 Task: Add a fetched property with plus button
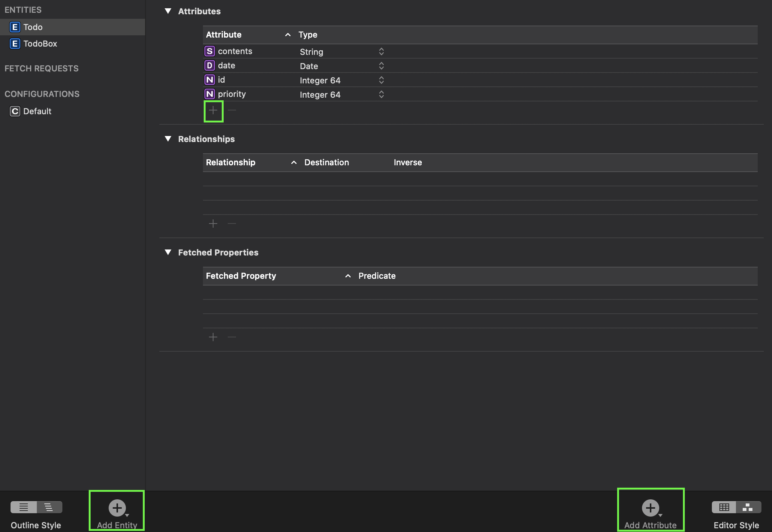pos(213,337)
